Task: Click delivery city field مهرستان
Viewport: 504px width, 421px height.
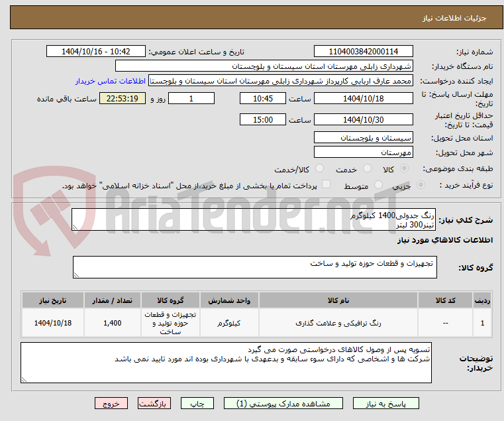Action: (x=363, y=152)
